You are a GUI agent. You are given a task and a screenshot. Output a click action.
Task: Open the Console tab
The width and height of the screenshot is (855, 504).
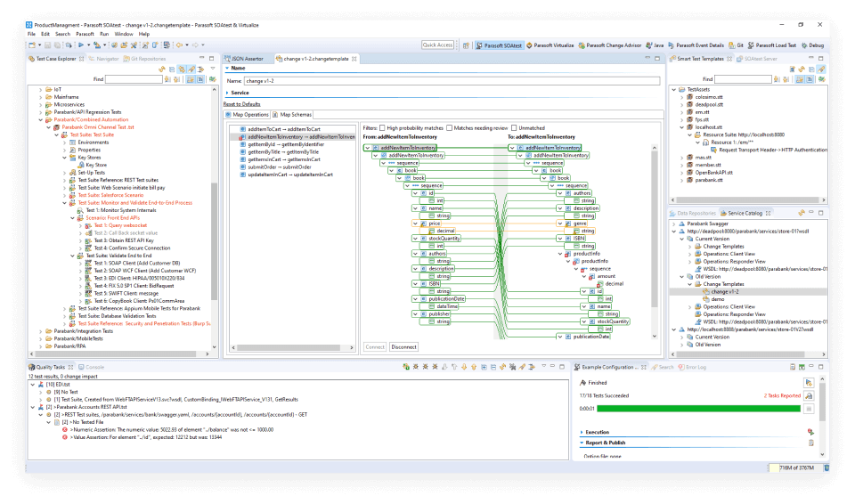click(91, 367)
